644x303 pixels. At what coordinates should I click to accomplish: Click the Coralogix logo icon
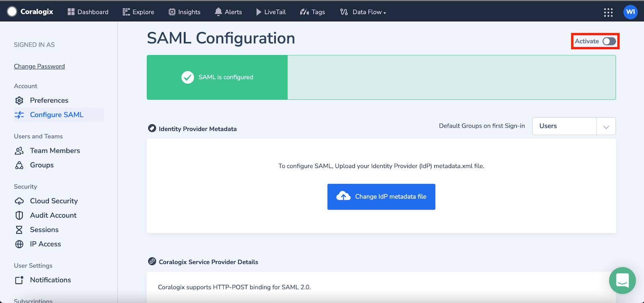[12, 12]
